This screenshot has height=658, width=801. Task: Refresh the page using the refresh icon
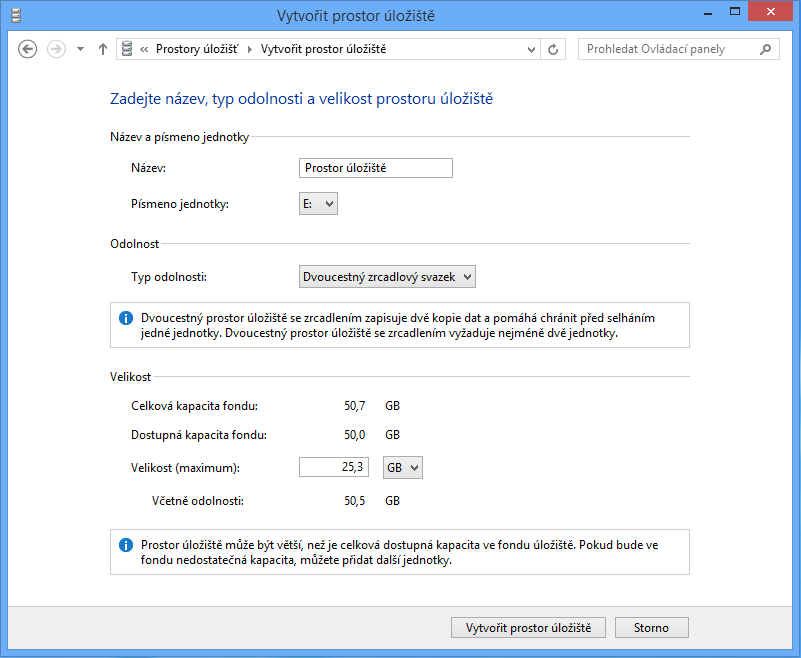554,49
